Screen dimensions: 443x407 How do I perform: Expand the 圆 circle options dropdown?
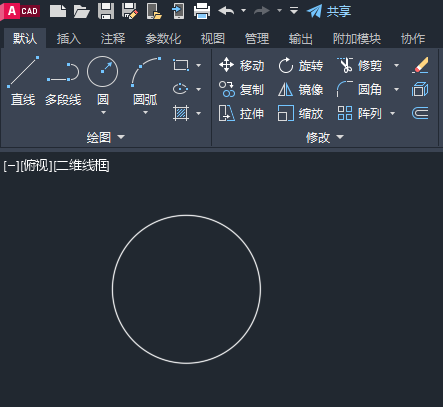coord(103,113)
